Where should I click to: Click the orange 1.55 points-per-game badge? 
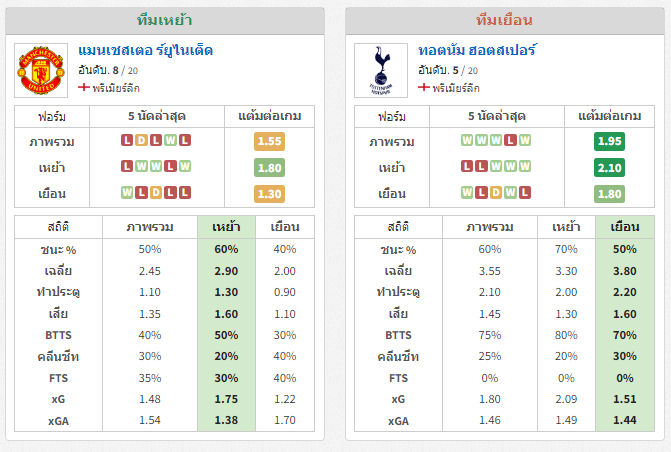click(269, 141)
